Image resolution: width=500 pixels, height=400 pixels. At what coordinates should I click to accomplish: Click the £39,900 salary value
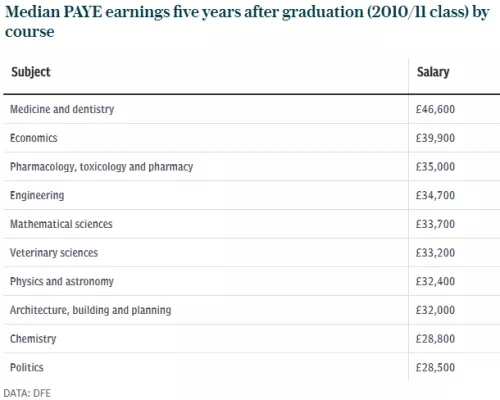tap(435, 138)
